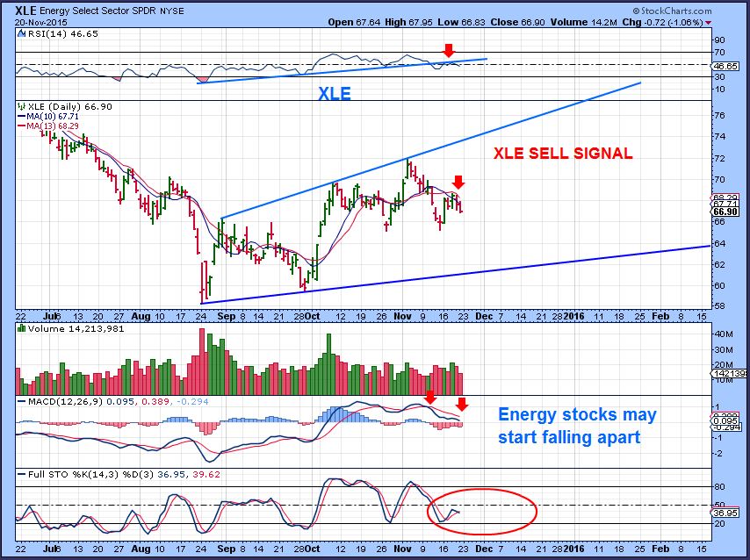Viewport: 750px width, 560px height.
Task: Click the small icon before the RSI(14) label
Action: [22, 33]
